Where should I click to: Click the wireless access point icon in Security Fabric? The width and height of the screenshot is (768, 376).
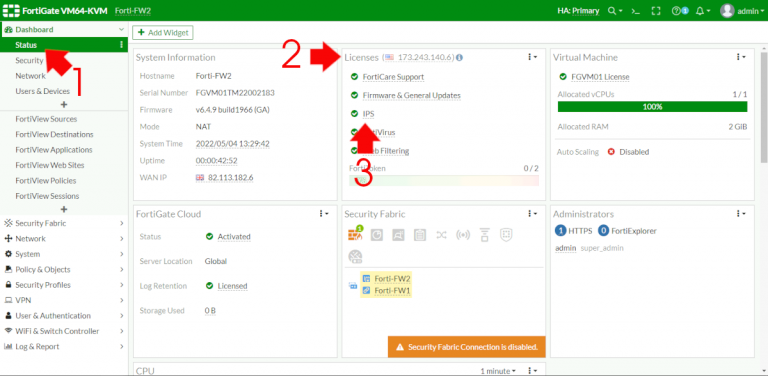click(463, 235)
